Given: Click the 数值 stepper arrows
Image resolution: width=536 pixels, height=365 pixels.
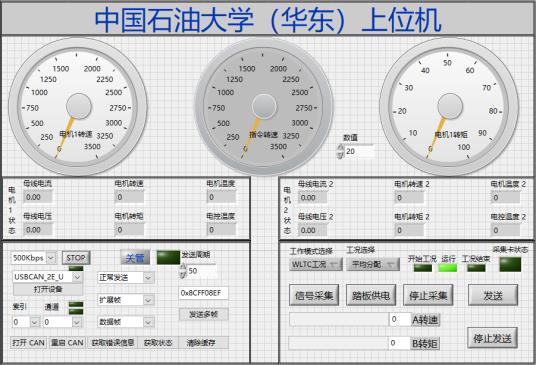Looking at the screenshot, I should [340, 151].
